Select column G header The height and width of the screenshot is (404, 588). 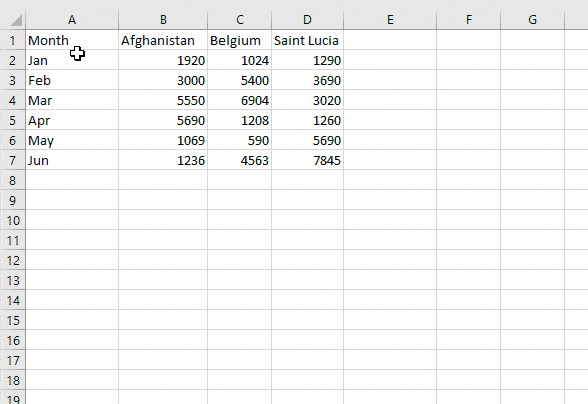click(532, 20)
